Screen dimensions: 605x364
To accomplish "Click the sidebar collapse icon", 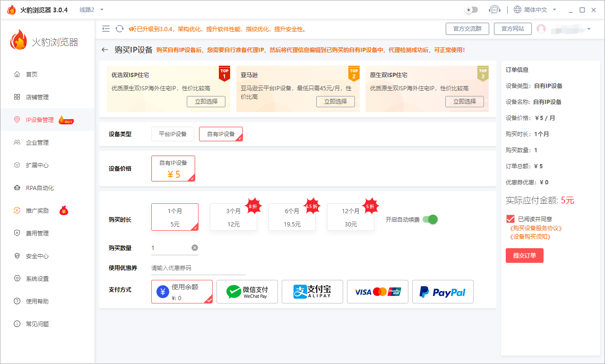I will point(106,29).
